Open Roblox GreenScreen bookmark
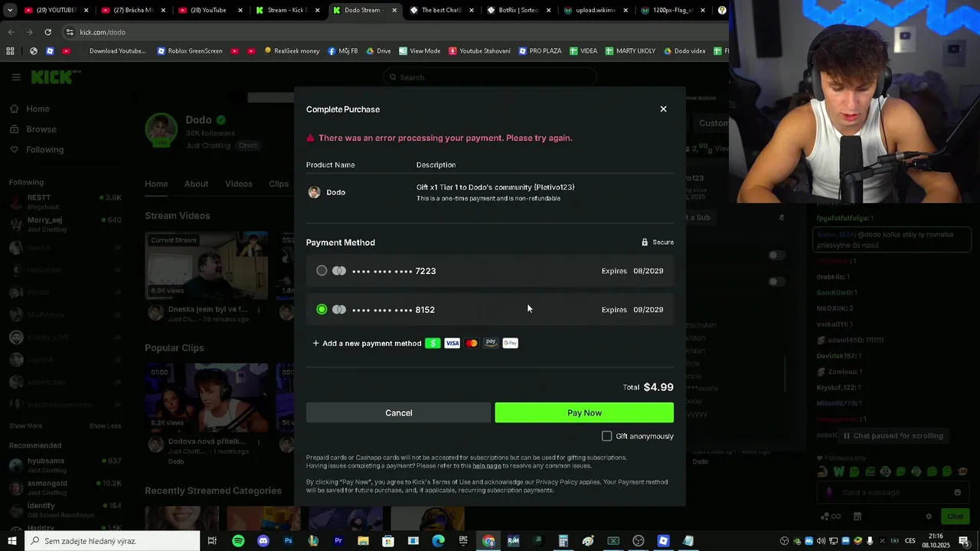The image size is (980, 551). pyautogui.click(x=190, y=51)
